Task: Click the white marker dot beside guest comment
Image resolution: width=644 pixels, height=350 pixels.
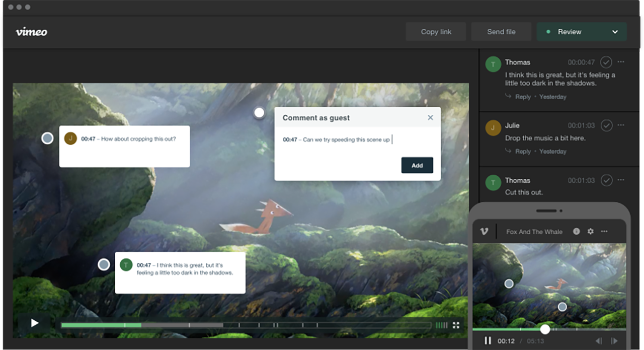Action: [259, 113]
